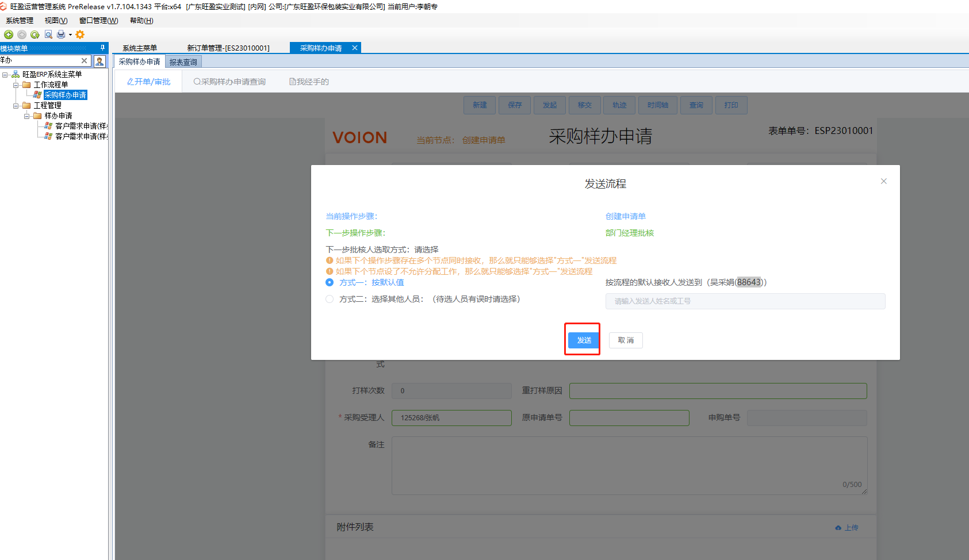Screen dimensions: 969x560
Task: Click the 申购单号 field
Action: (x=807, y=418)
